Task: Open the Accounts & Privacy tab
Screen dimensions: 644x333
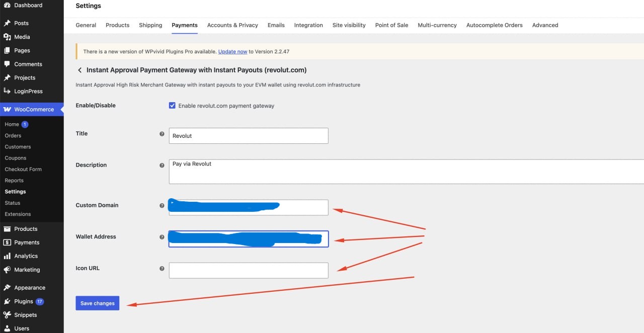Action: pyautogui.click(x=232, y=25)
